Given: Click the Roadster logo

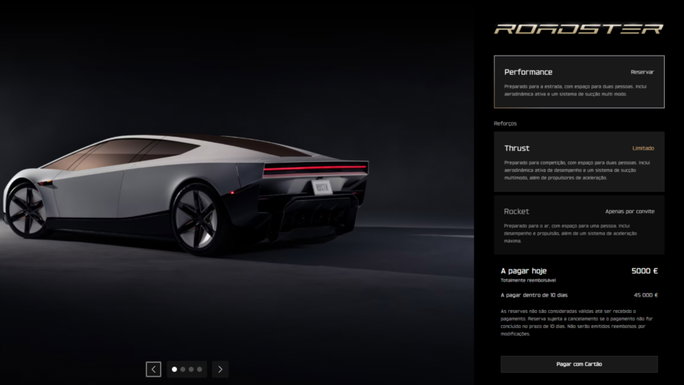Looking at the screenshot, I should tap(578, 29).
